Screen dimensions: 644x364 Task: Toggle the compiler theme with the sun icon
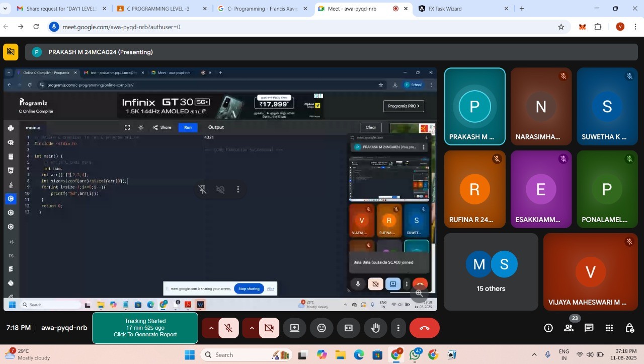(141, 127)
